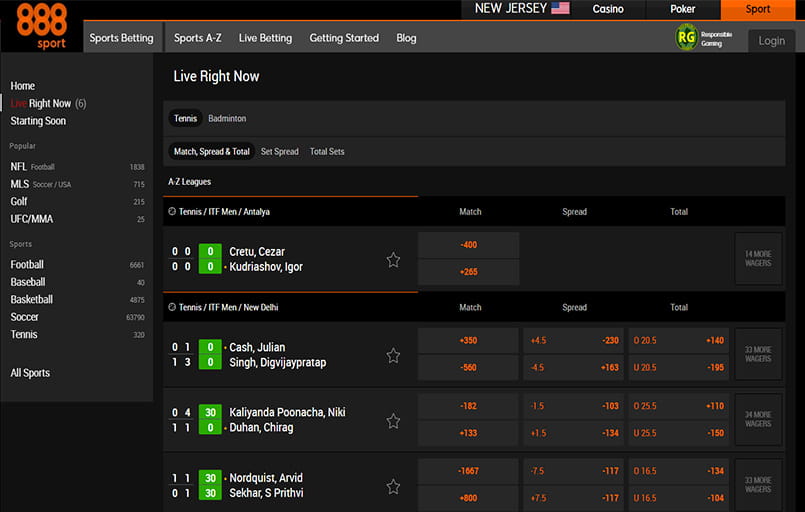Select Over 20.5 total at +140
The height and width of the screenshot is (512, 805).
679,340
